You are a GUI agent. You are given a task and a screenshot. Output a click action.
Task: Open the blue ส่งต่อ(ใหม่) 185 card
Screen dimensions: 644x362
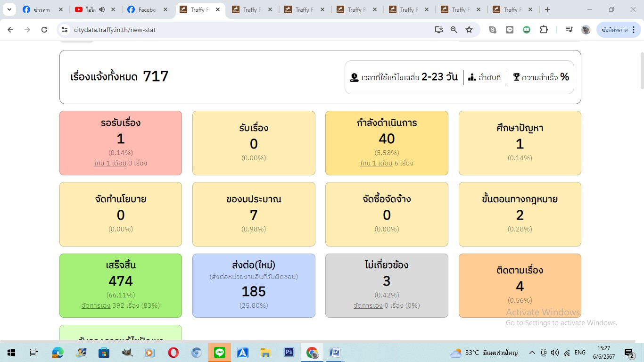(254, 285)
